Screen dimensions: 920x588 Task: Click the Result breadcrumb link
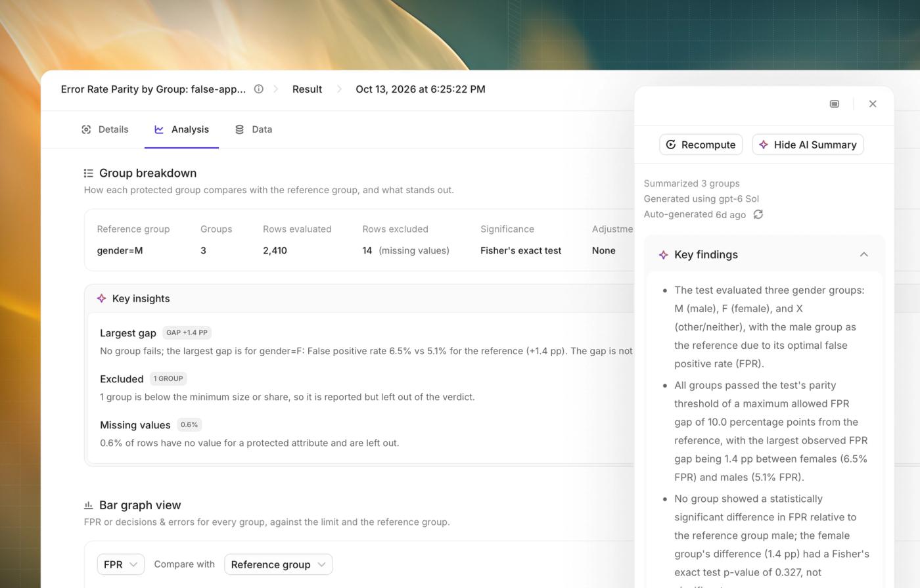click(x=307, y=89)
